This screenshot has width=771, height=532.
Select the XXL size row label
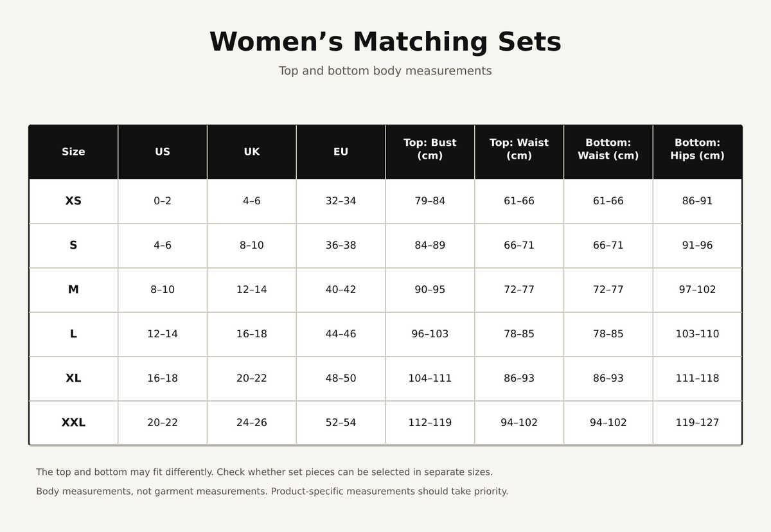point(73,423)
